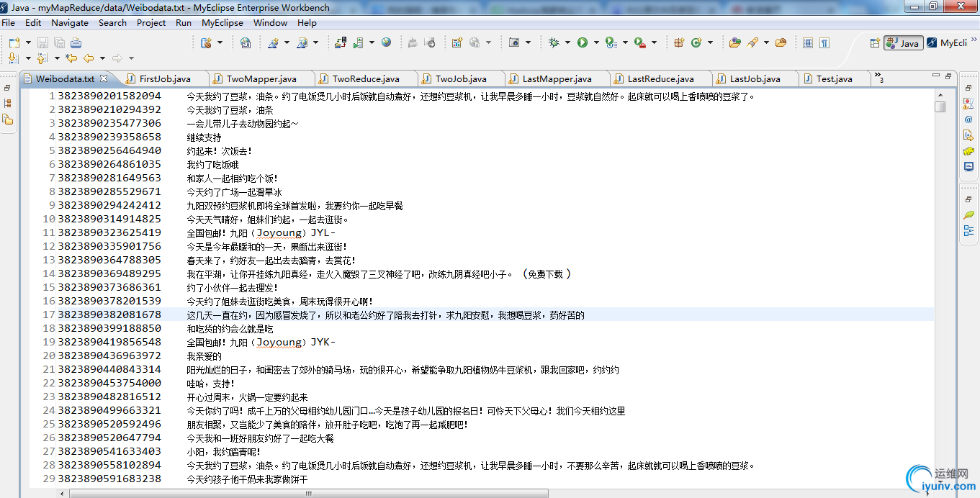Open the Back history dropdown arrow

tap(102, 58)
